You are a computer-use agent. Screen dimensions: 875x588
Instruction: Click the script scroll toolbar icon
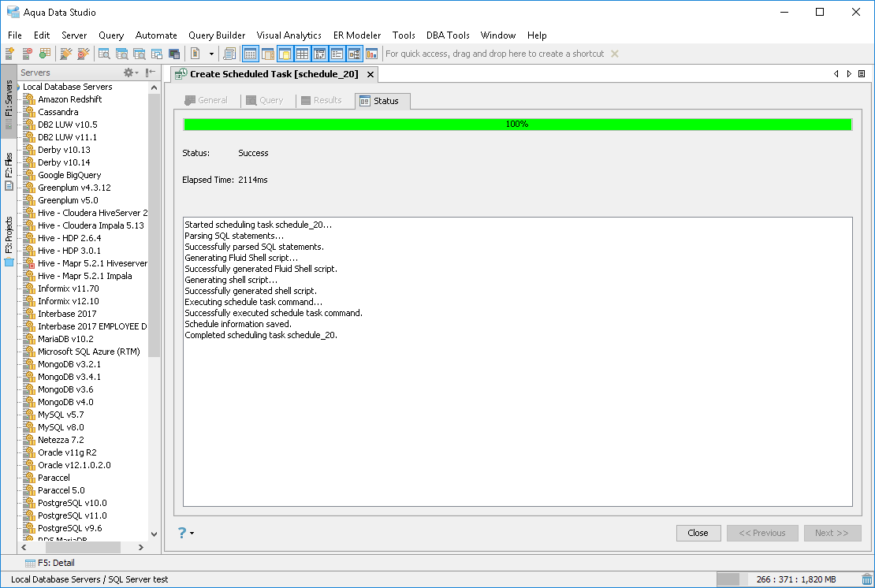point(229,54)
